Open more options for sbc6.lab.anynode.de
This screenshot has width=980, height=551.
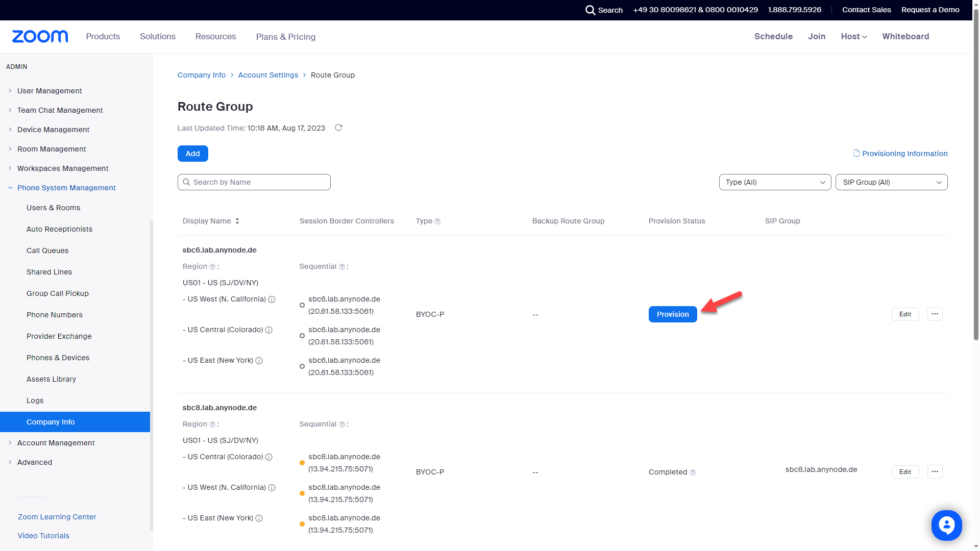(x=935, y=314)
